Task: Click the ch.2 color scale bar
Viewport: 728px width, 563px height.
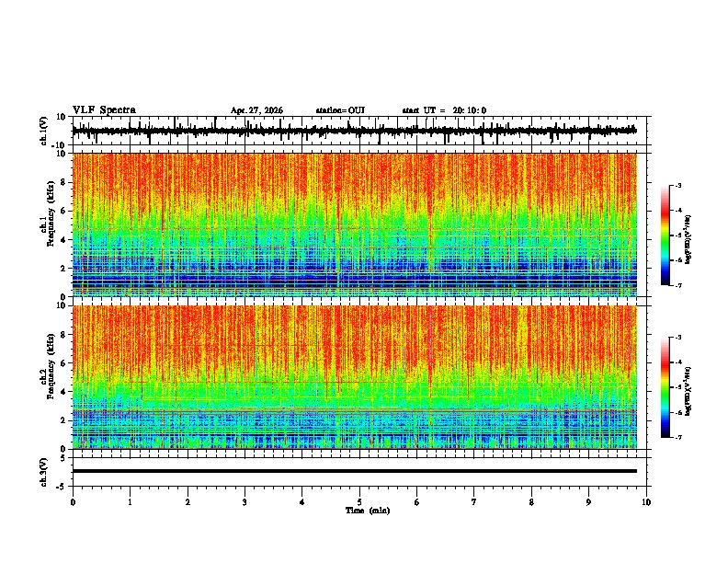Action: 665,387
